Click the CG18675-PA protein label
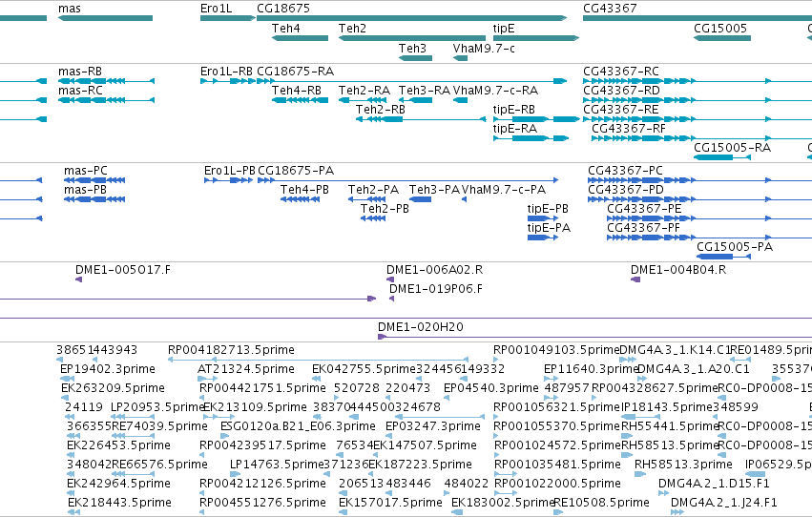Image resolution: width=812 pixels, height=517 pixels. 296,171
